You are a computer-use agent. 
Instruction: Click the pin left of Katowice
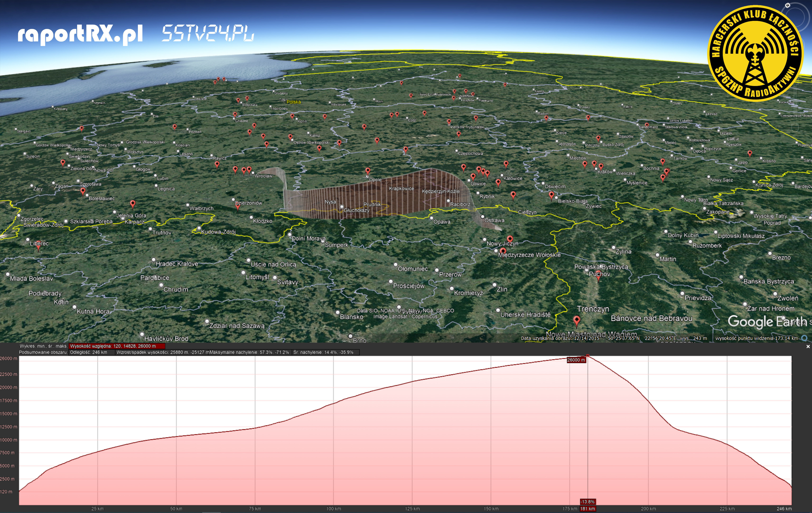coord(498,183)
